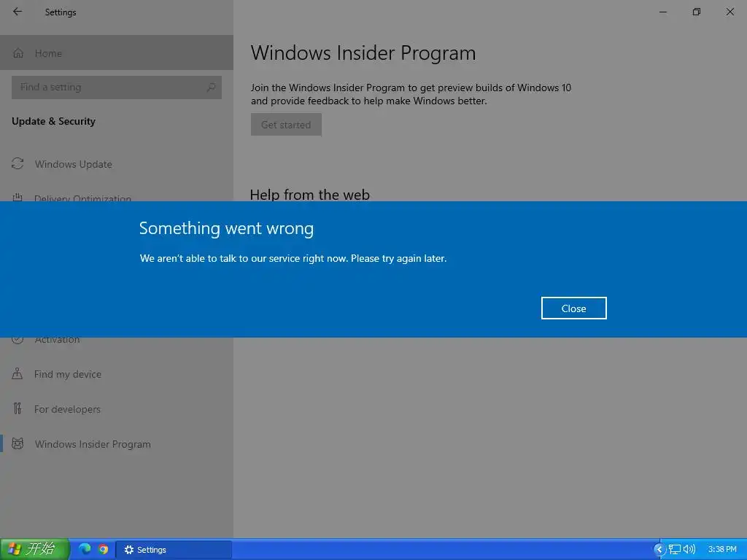Click the 3:38 PM clock
This screenshot has width=747, height=560.
point(722,550)
